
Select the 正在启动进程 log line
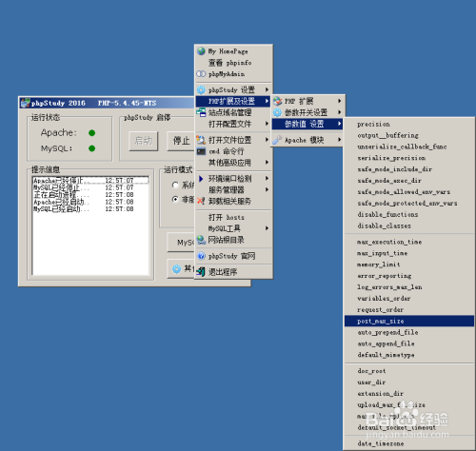click(x=90, y=195)
